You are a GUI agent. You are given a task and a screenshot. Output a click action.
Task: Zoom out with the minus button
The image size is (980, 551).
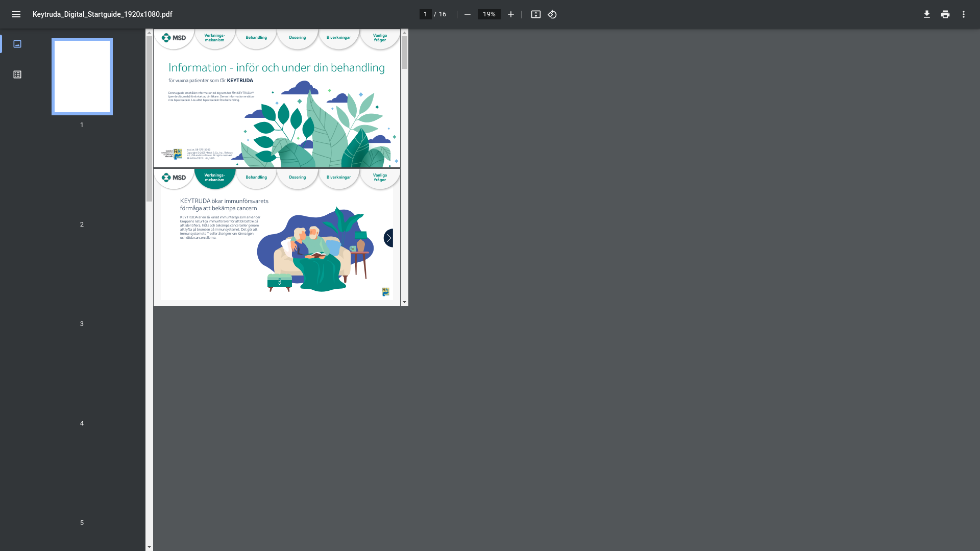point(467,14)
